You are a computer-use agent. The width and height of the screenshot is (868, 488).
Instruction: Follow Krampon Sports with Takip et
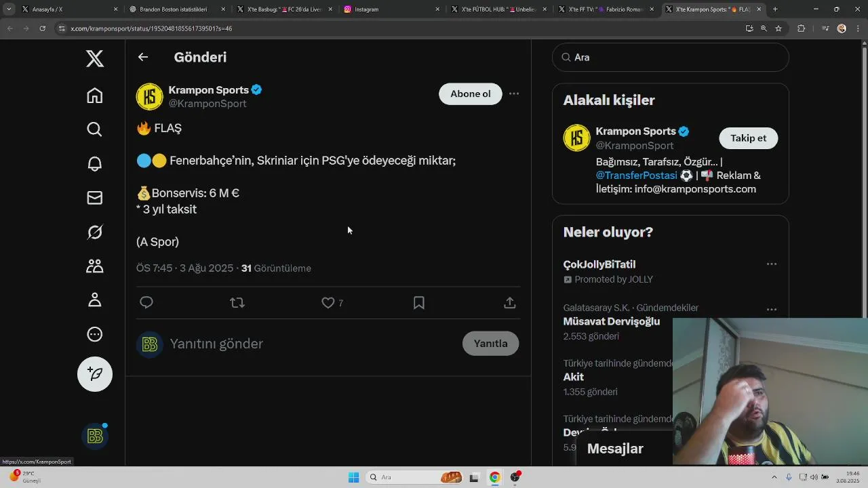coord(749,138)
